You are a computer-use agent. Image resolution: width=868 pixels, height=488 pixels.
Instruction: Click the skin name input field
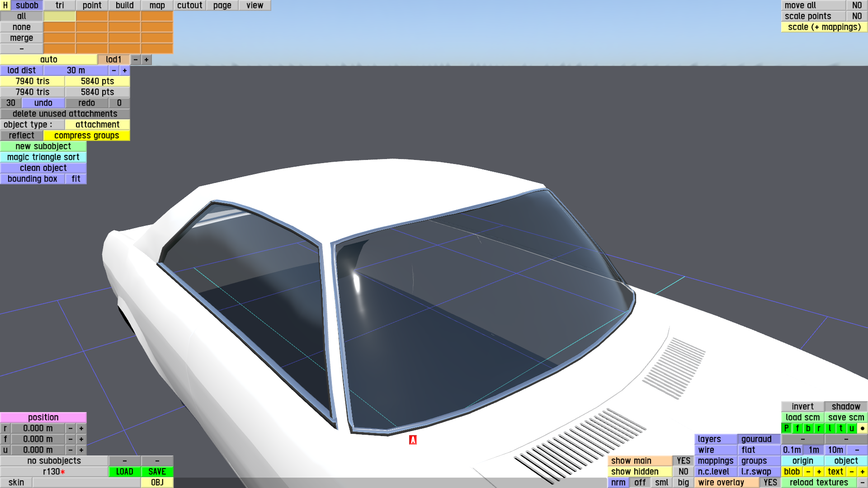[x=86, y=482]
